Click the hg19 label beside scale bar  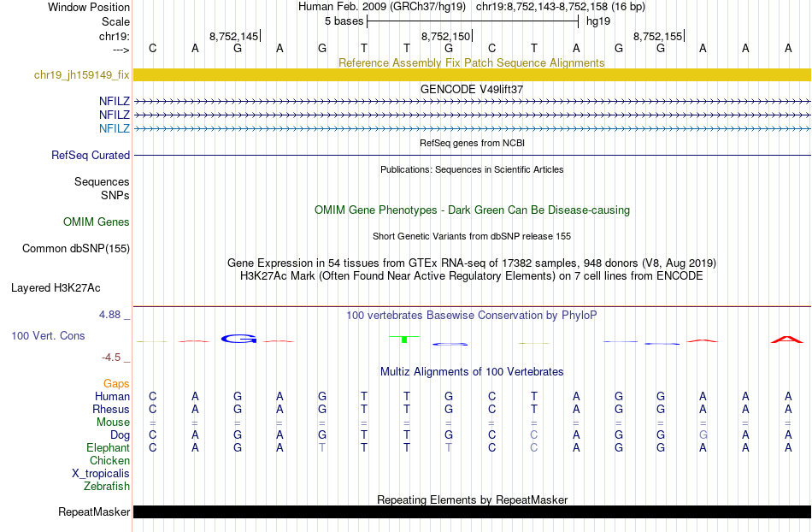click(x=598, y=21)
